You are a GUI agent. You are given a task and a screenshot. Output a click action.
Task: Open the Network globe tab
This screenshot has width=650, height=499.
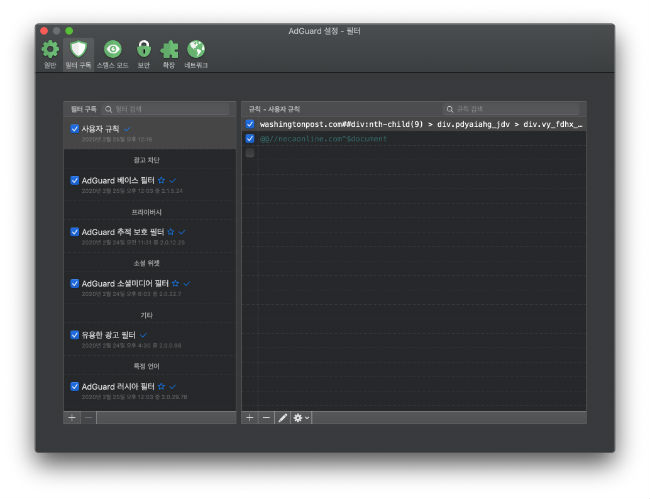[196, 54]
